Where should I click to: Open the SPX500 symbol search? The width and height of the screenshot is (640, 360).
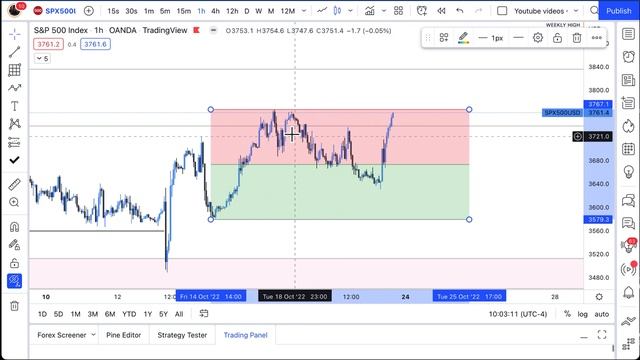56,11
